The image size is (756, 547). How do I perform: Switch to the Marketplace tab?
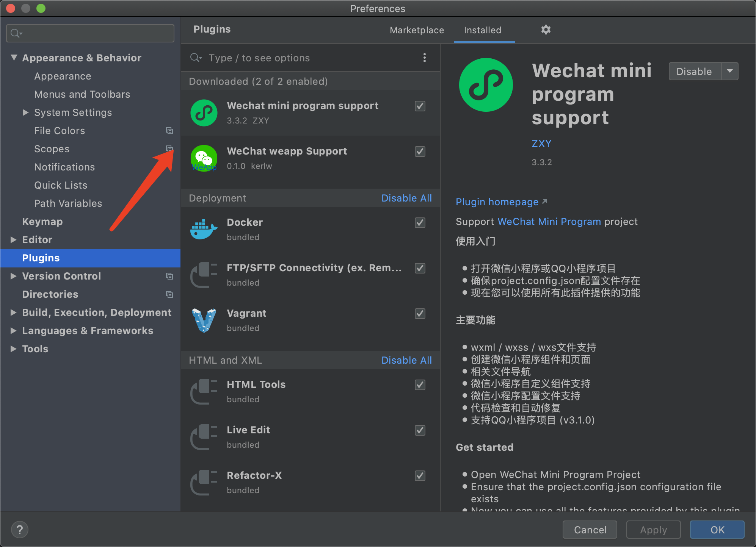(x=417, y=30)
